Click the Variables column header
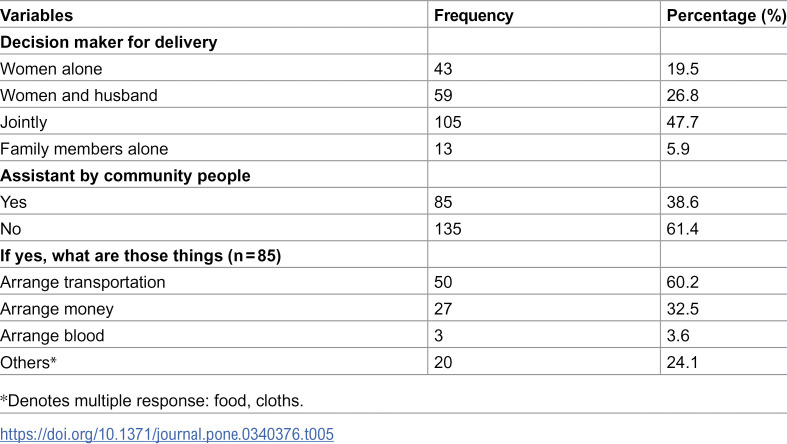Viewport: 787px width, 444px height. (x=37, y=16)
